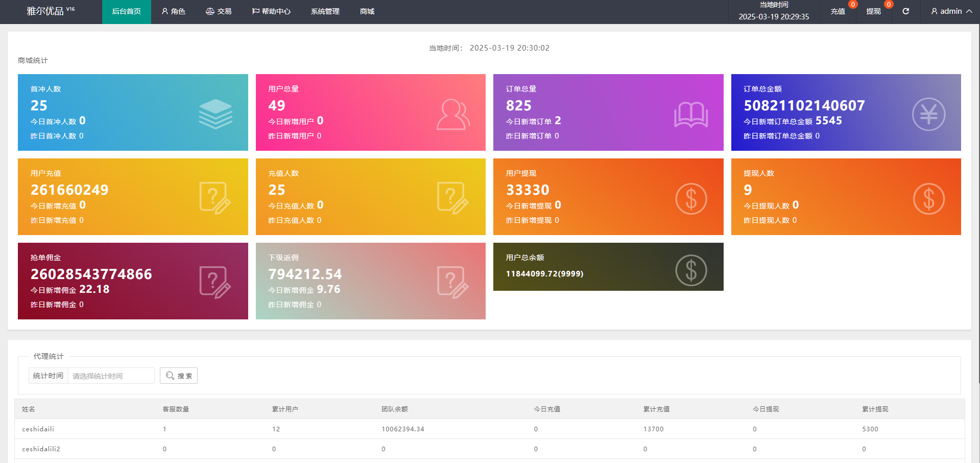Click the dollar coin icon in 用户总余额 card
980x463 pixels.
click(x=690, y=270)
